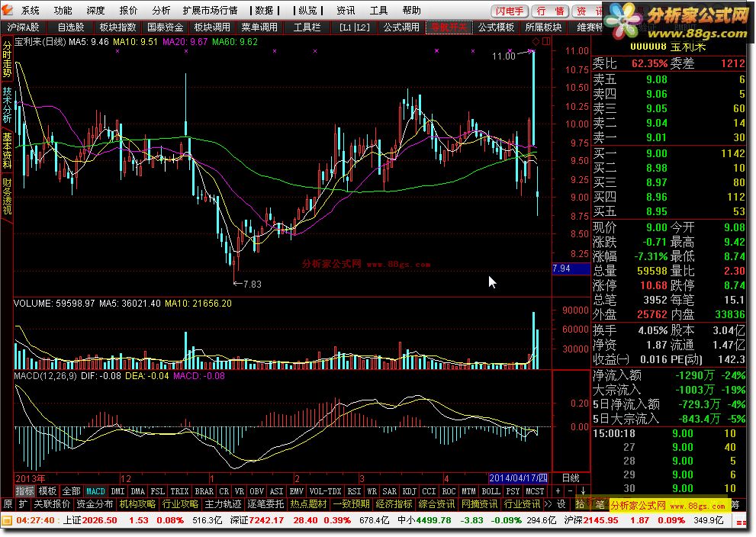Open the 机构攻略 bottom tab
The width and height of the screenshot is (756, 537).
137,504
